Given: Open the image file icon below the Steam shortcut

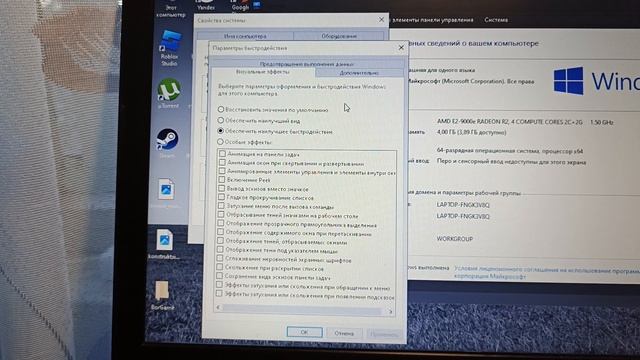Looking at the screenshot, I should pos(166,189).
